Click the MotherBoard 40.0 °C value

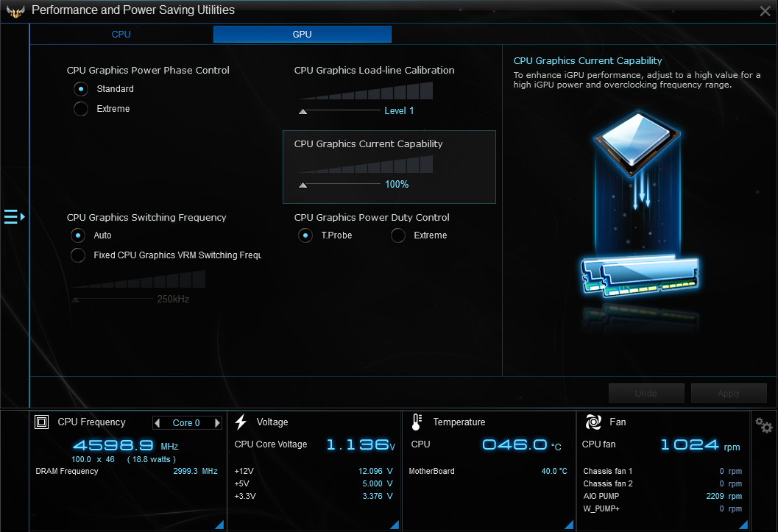click(x=554, y=471)
